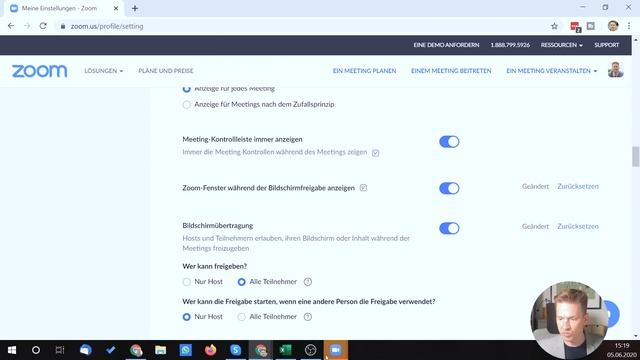Disable Bildschirmübertragung switch
This screenshot has height=360, width=640.
[x=449, y=229]
